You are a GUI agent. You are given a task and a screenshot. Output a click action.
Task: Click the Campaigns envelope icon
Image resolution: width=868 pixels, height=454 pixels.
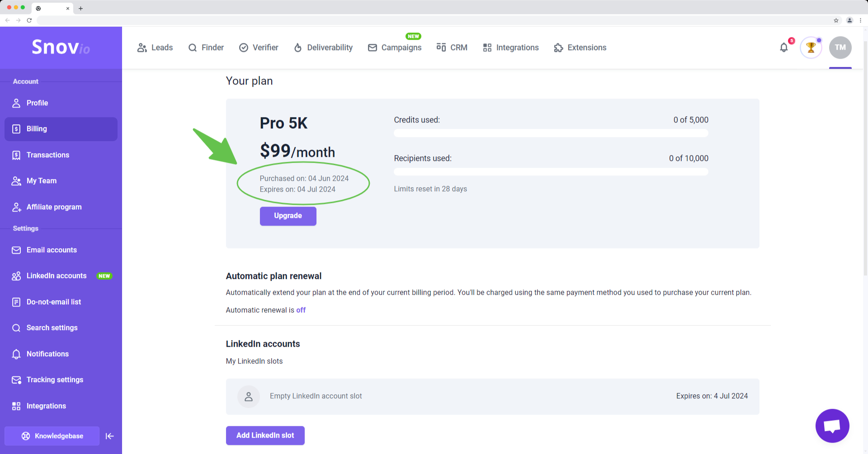[x=373, y=47]
